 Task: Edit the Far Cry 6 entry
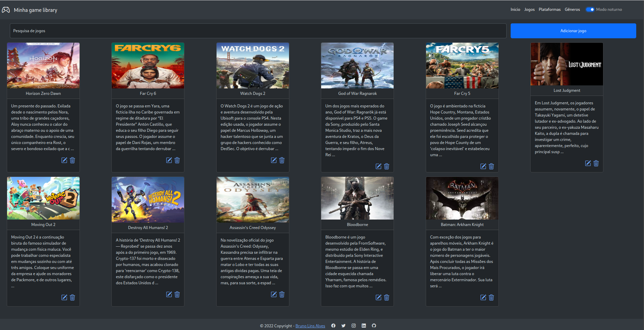coord(169,160)
